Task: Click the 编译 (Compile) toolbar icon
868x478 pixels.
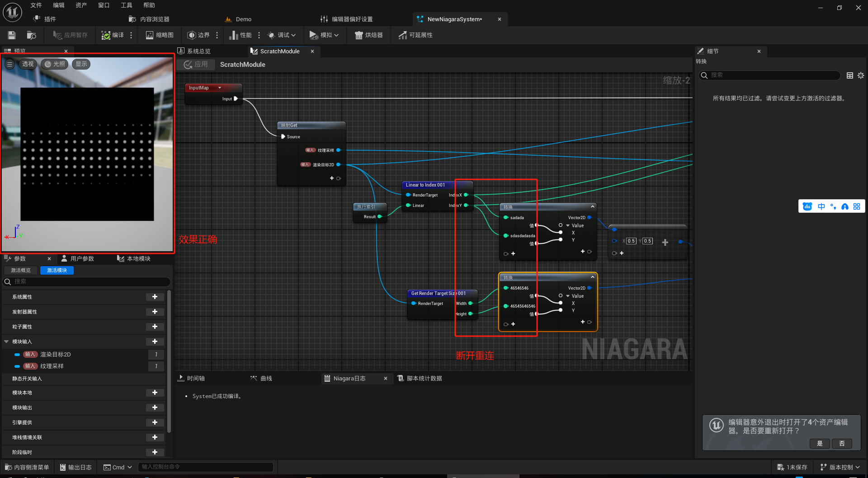Action: [112, 35]
